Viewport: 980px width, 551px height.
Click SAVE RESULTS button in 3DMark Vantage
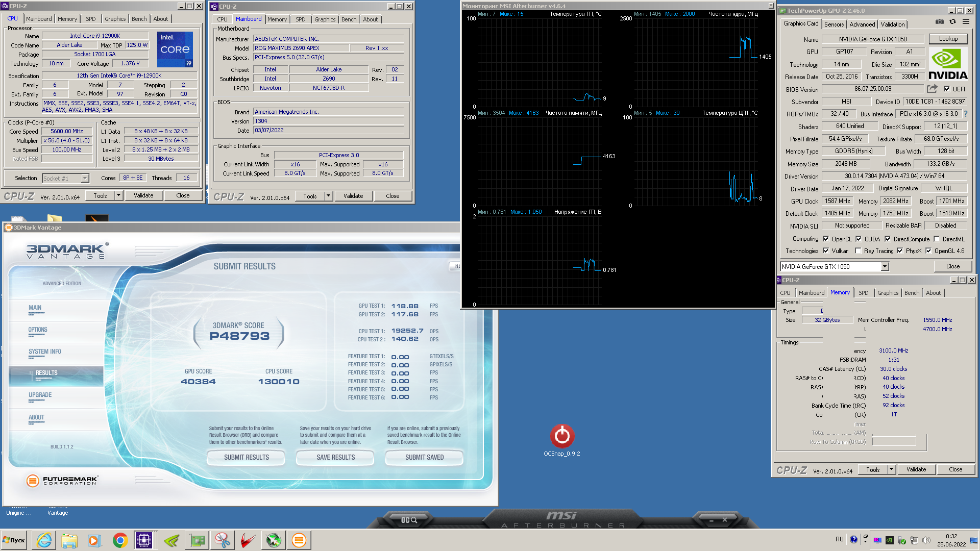pyautogui.click(x=335, y=457)
